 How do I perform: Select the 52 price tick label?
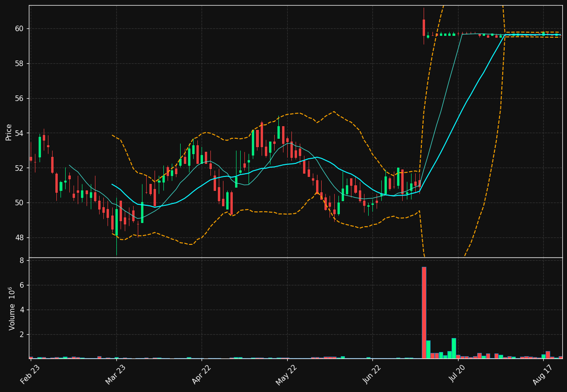pos(20,168)
